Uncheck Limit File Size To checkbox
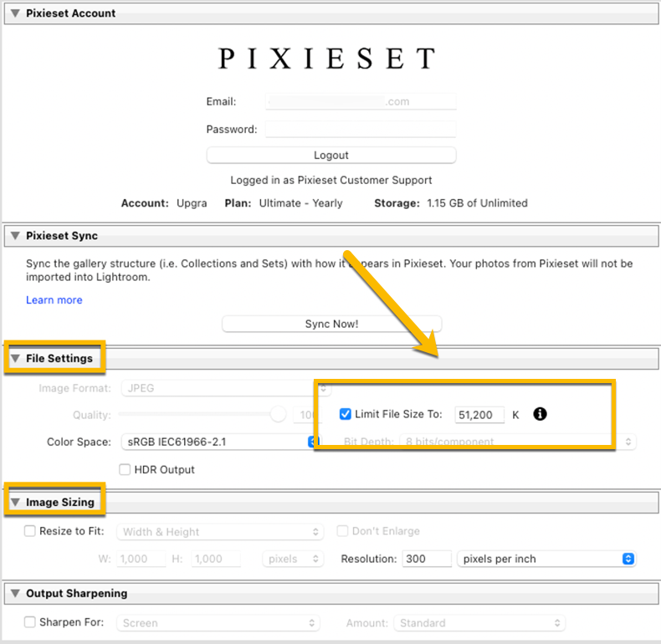 pos(346,414)
